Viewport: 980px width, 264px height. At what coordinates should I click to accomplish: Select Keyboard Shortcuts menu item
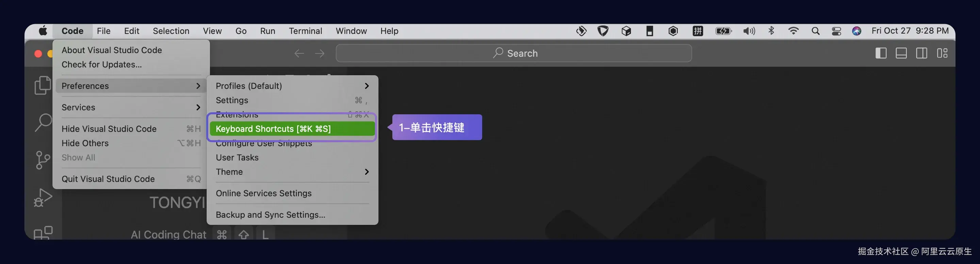pos(292,129)
